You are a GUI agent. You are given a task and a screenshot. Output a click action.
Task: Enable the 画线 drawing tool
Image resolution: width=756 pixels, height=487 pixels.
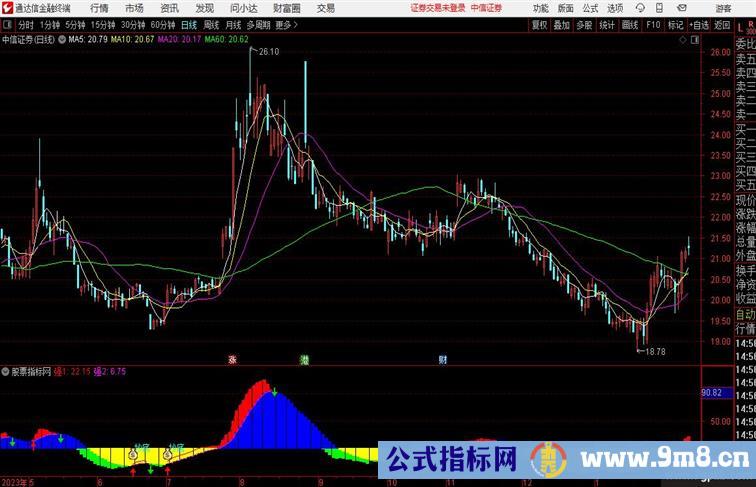[630, 25]
